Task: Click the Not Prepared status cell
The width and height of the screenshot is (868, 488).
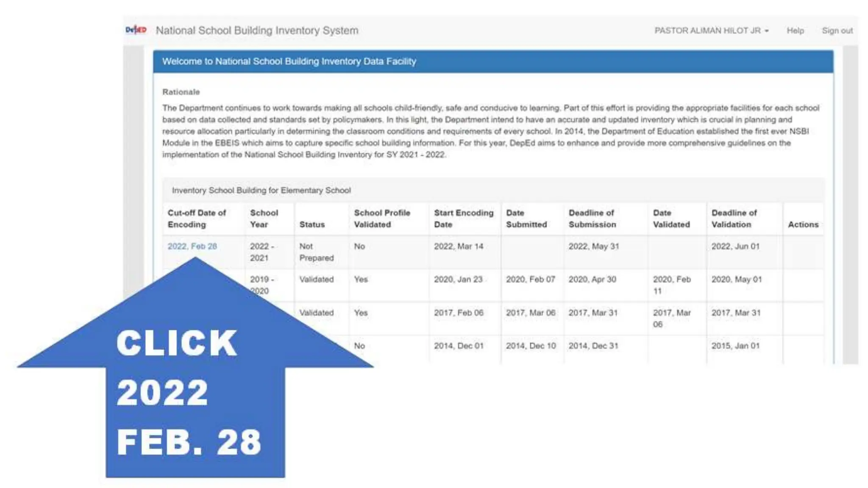Action: tap(316, 252)
